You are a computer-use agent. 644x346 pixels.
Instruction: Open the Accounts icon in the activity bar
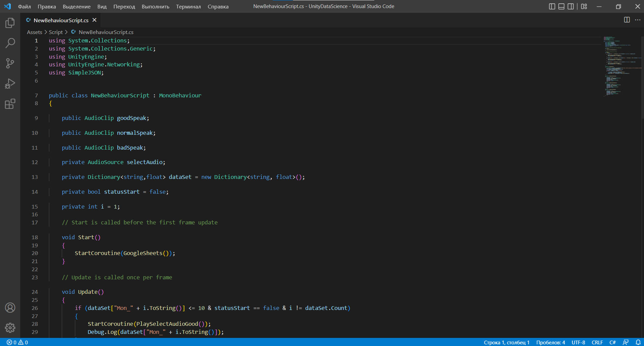coord(10,308)
